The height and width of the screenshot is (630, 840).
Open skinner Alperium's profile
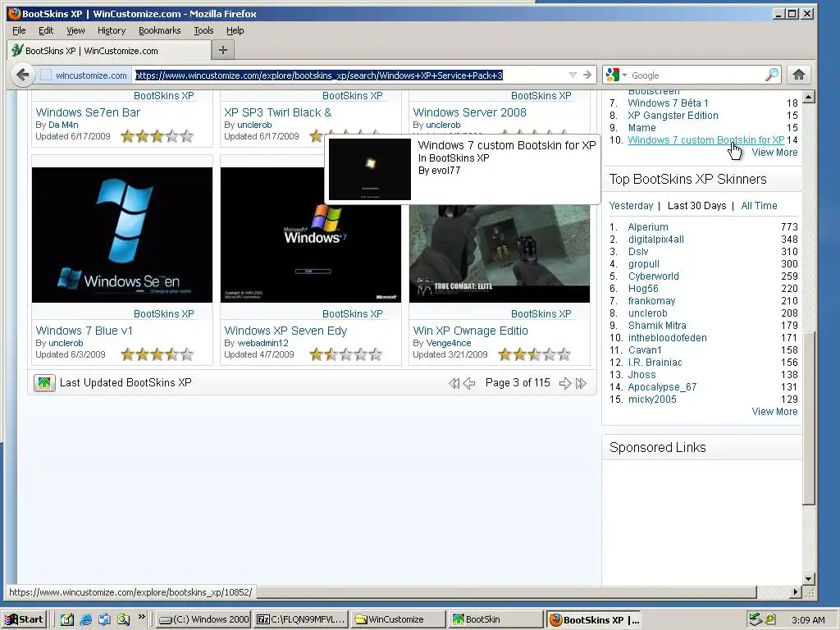tap(648, 227)
